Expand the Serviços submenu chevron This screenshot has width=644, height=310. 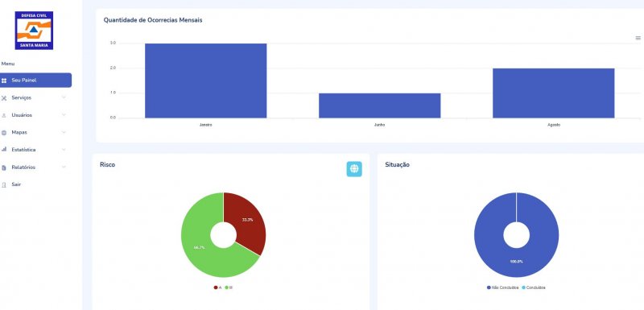pyautogui.click(x=64, y=97)
